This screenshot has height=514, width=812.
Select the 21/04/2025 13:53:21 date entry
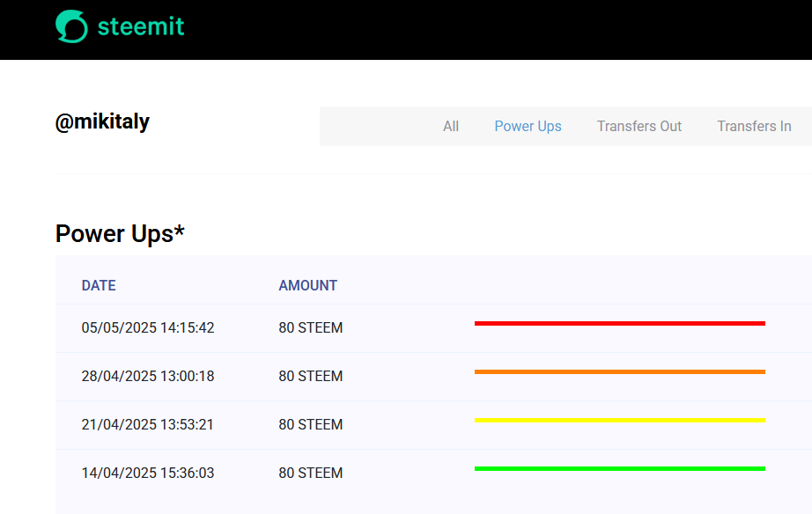(x=148, y=424)
